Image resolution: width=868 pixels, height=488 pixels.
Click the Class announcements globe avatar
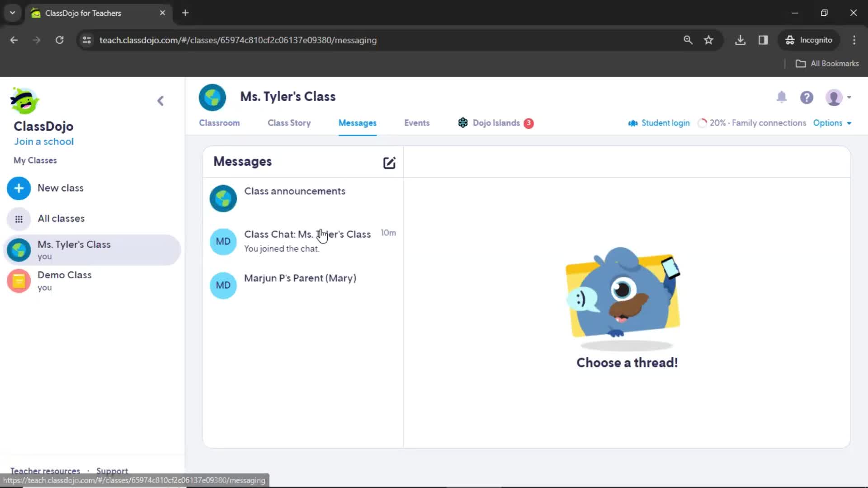223,198
